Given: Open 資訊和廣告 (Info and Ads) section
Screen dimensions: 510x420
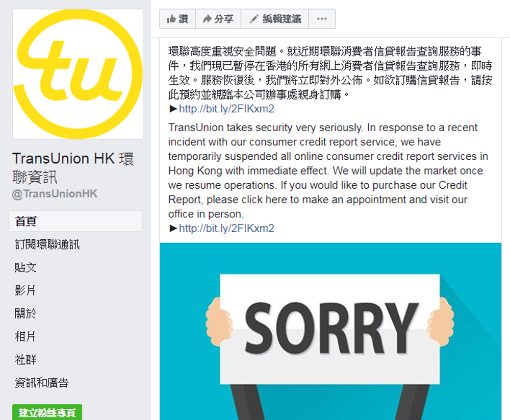Looking at the screenshot, I should tap(42, 383).
